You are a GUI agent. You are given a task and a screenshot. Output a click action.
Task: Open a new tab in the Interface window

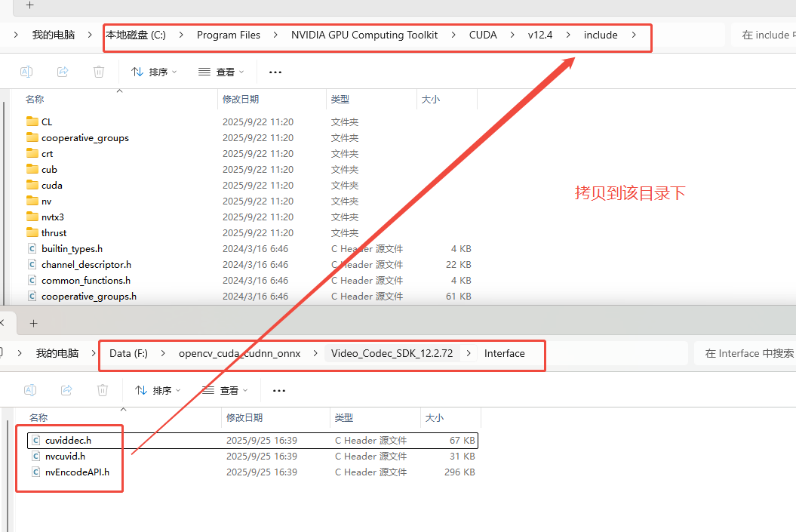(x=33, y=323)
